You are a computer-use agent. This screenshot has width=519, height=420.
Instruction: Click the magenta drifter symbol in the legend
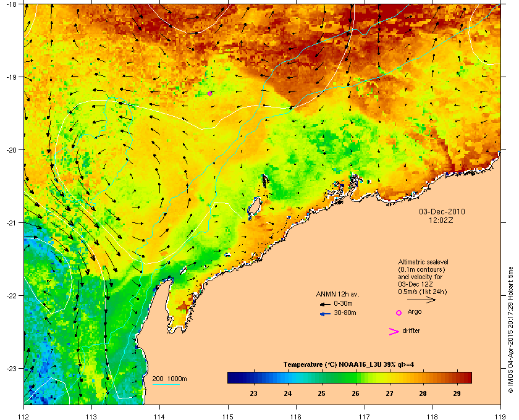[394, 332]
